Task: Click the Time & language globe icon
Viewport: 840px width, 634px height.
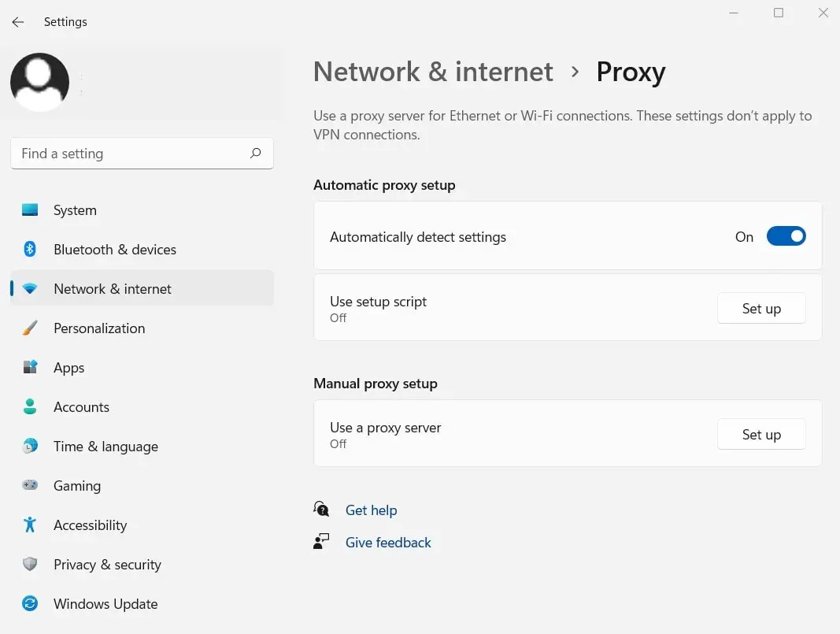Action: [30, 447]
